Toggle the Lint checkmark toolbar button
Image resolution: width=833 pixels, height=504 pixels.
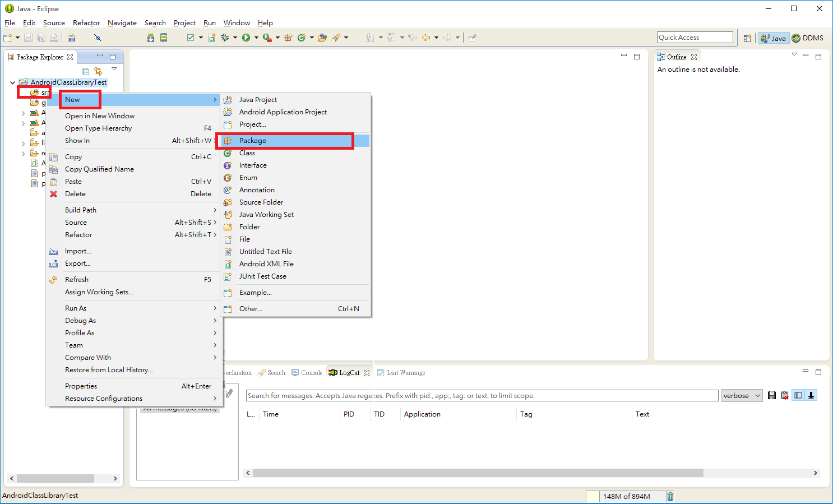[191, 38]
